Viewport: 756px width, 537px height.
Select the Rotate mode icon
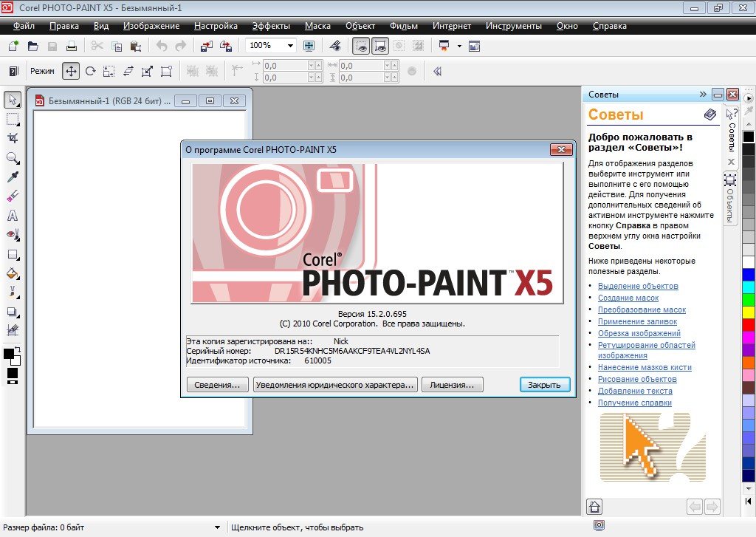[90, 72]
